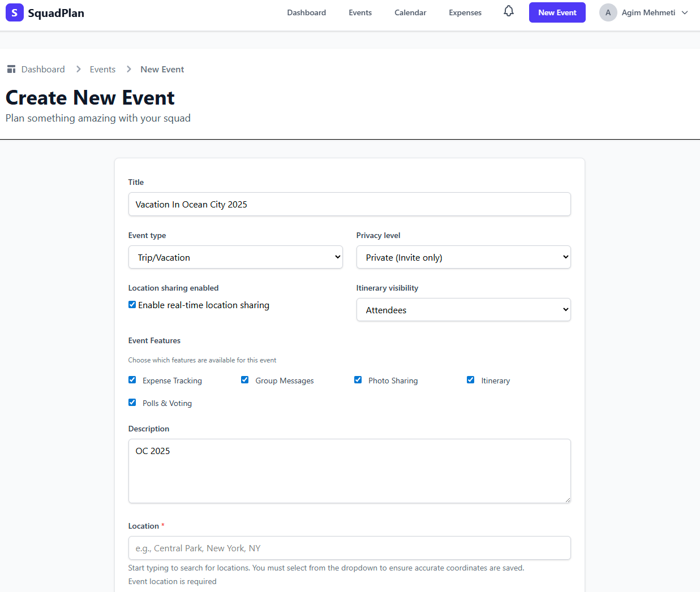Click the SquadPlan logo icon
Viewport: 700px width, 592px height.
(15, 12)
